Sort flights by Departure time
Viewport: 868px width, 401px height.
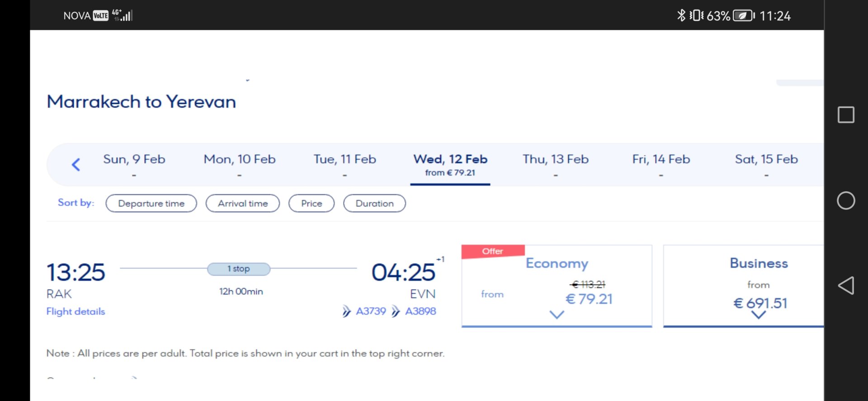pyautogui.click(x=151, y=203)
